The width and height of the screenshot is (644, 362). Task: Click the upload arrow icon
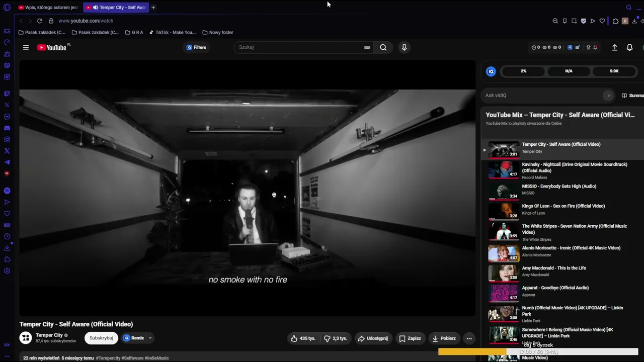tap(614, 47)
